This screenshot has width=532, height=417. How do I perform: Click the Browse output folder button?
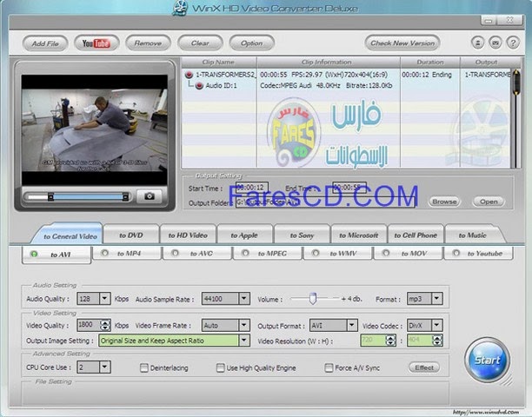[444, 202]
